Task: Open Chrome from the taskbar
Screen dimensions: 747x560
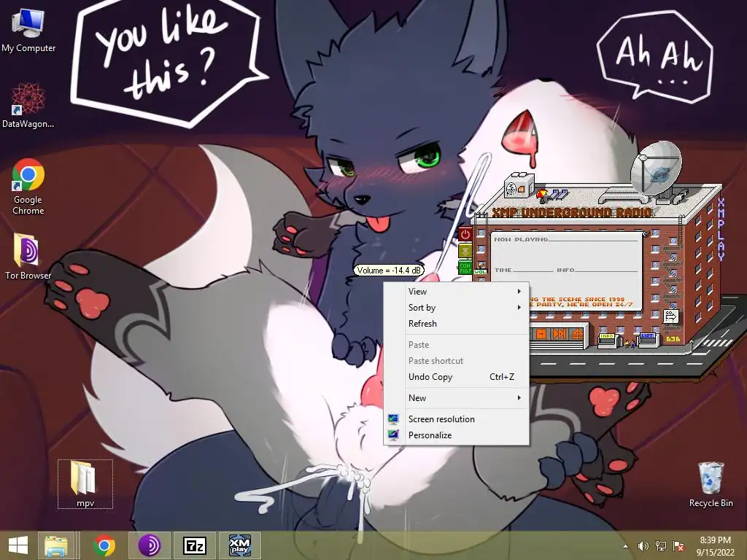Action: pos(104,545)
